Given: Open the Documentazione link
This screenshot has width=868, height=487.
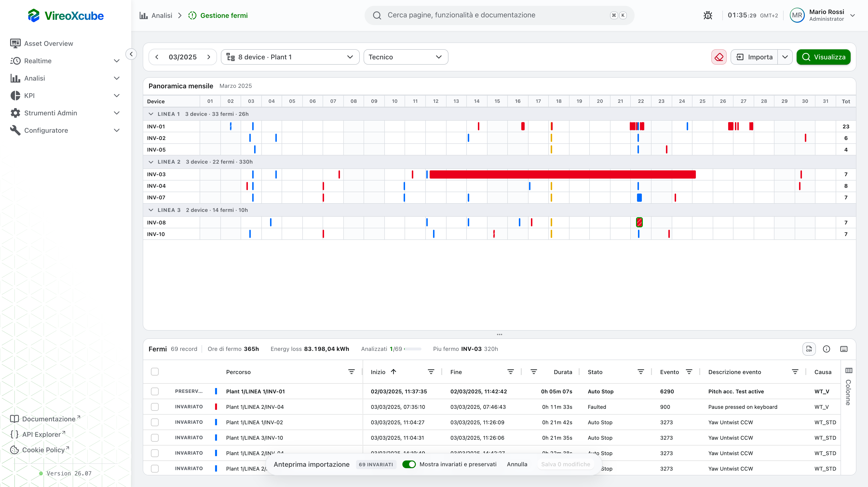Looking at the screenshot, I should (x=45, y=419).
